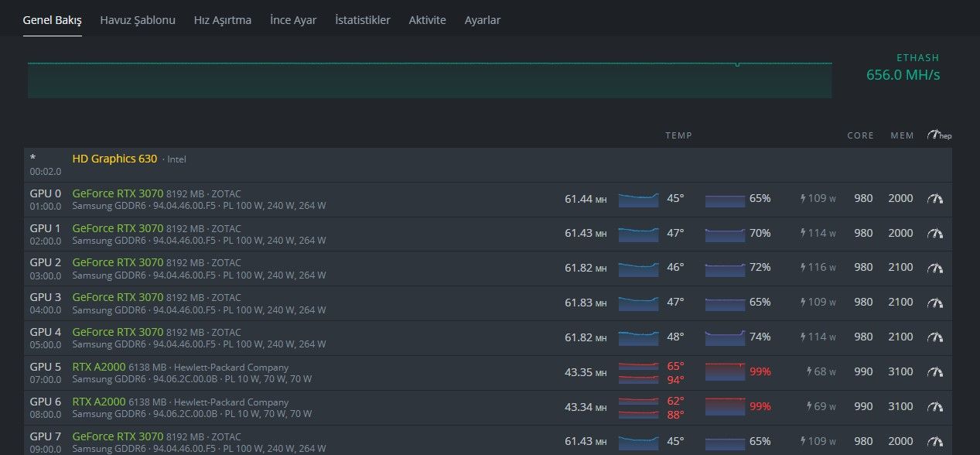Viewport: 980px width, 455px height.
Task: Click GPU 5 RTX A2000 speedometer icon
Action: click(x=935, y=372)
